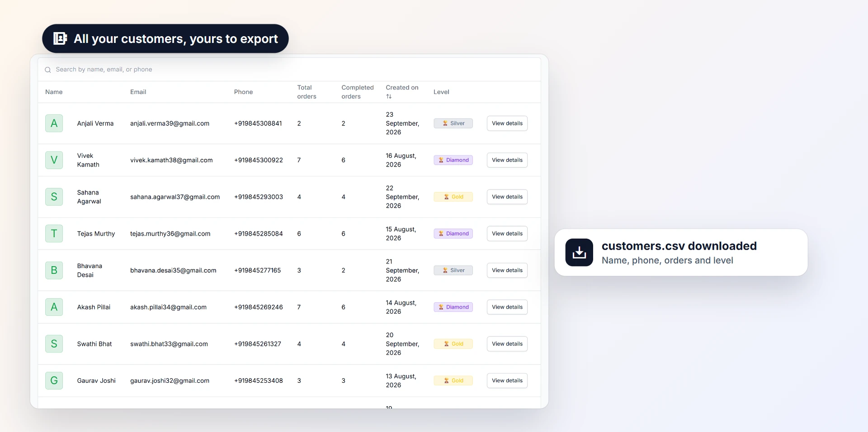Image resolution: width=868 pixels, height=432 pixels.
Task: Click the avatar letter for Tejas Murthy
Action: pos(54,233)
